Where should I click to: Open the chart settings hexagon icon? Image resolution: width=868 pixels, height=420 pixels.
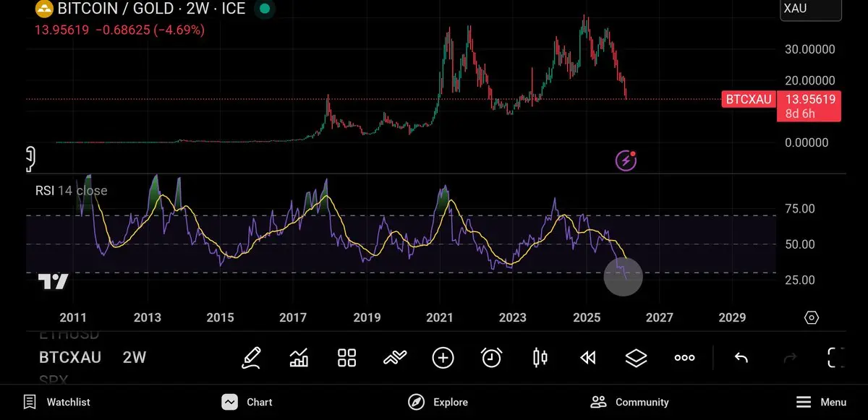coord(812,318)
